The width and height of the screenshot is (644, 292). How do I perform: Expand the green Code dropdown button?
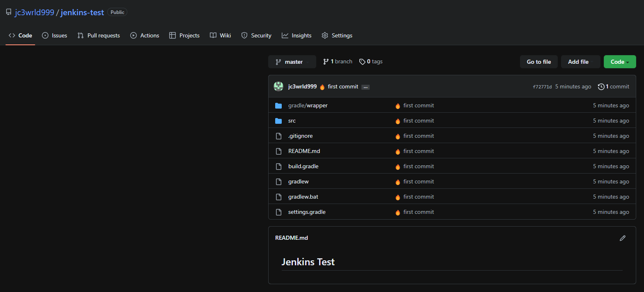620,62
